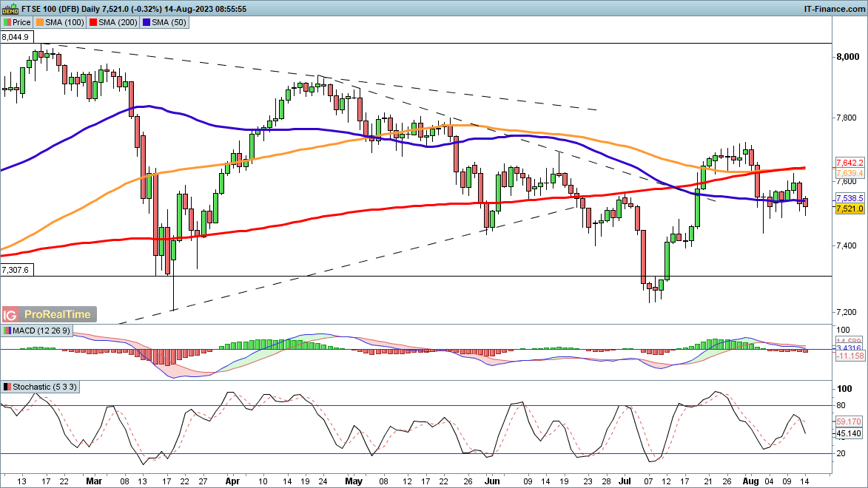The image size is (868, 488).
Task: Select the Price legend label
Action: coord(21,23)
